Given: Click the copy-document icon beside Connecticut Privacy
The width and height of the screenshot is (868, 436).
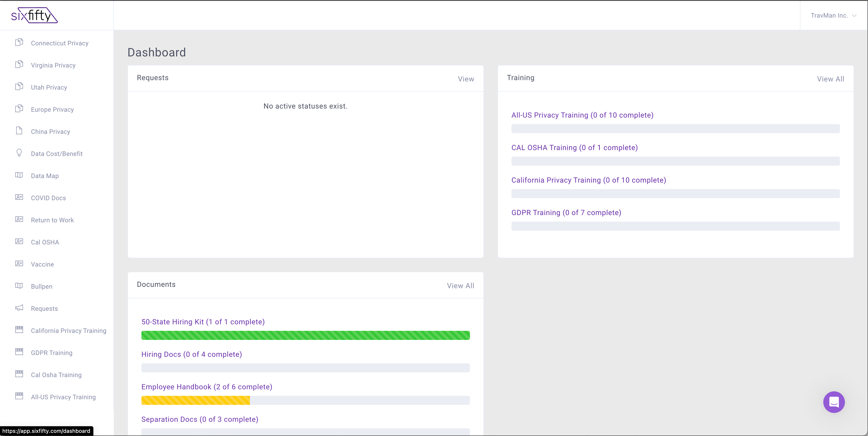Looking at the screenshot, I should [19, 42].
